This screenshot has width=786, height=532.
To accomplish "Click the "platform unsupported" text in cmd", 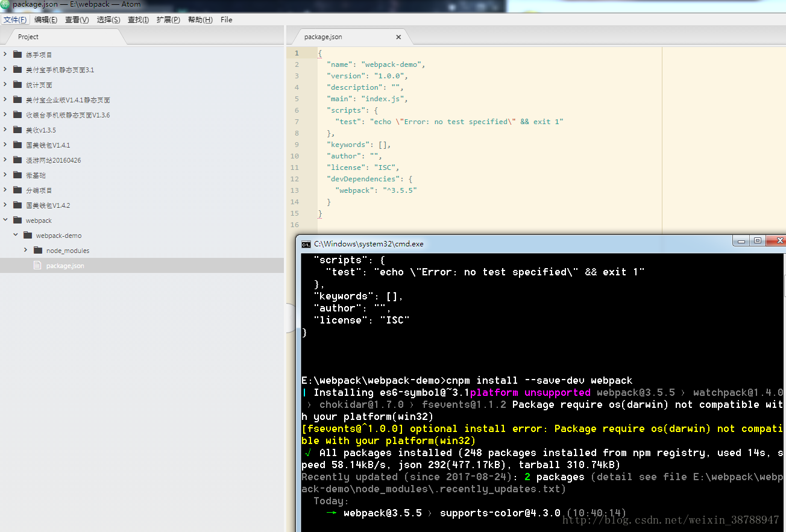I will click(530, 392).
